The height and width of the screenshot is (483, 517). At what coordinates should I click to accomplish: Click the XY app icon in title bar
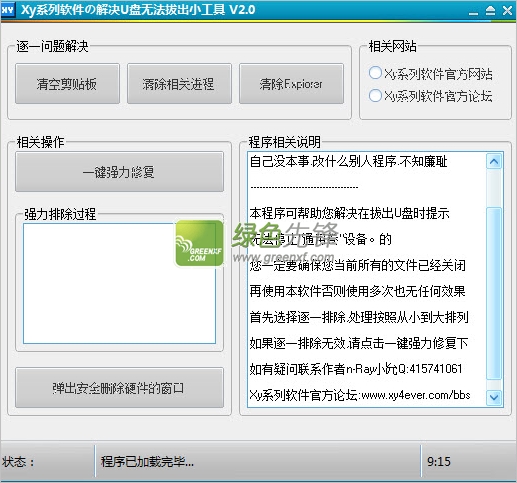8,10
